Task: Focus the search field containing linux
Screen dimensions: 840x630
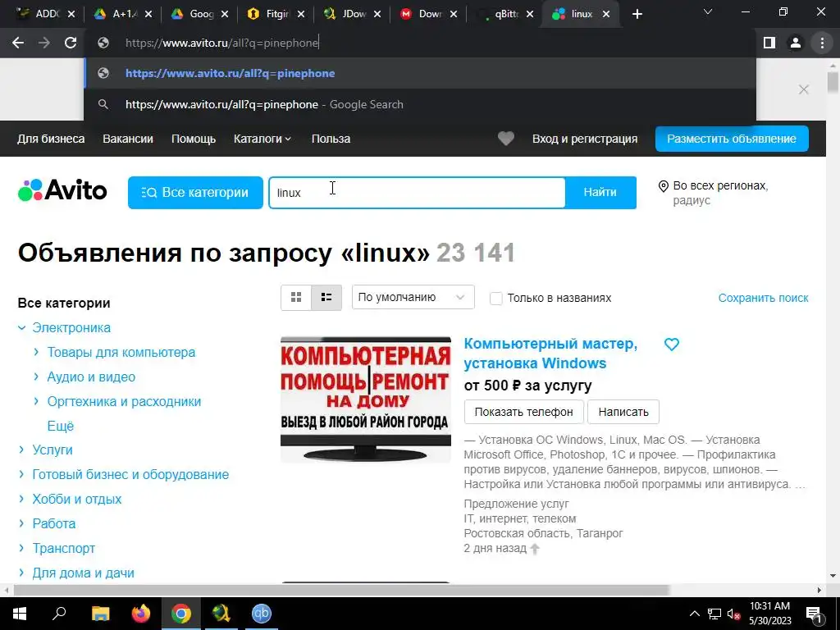Action: point(417,192)
